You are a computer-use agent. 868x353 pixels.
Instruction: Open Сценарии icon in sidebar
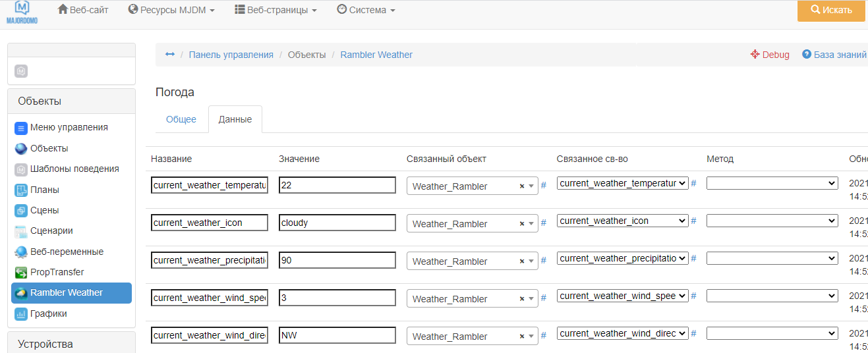pyautogui.click(x=20, y=231)
